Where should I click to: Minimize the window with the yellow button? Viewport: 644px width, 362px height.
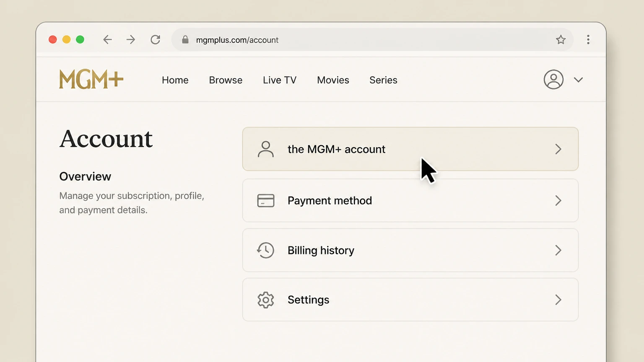click(66, 40)
